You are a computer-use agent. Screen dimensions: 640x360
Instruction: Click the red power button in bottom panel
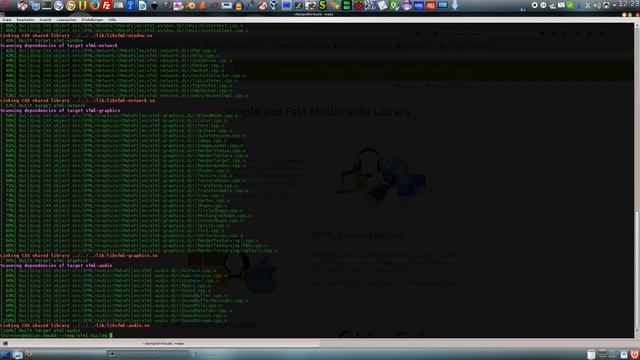pyautogui.click(x=635, y=354)
